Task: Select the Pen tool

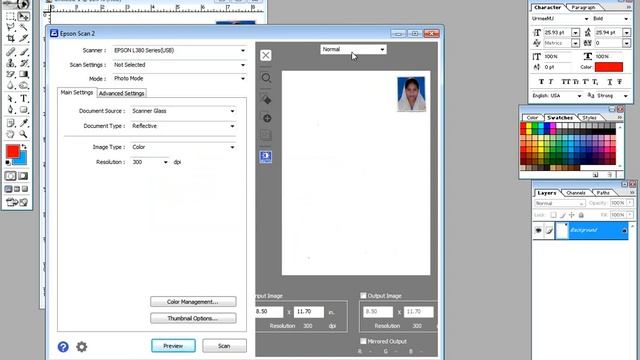Action: pos(11,110)
